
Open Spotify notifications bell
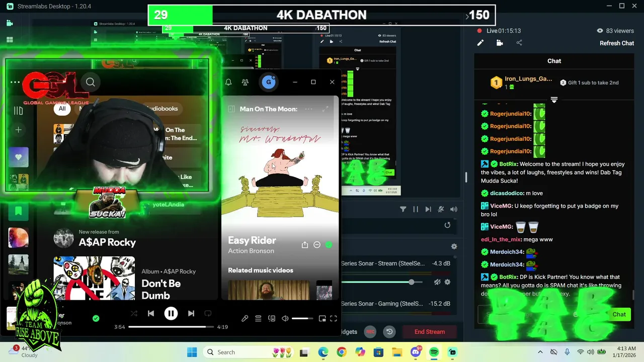pos(228,82)
